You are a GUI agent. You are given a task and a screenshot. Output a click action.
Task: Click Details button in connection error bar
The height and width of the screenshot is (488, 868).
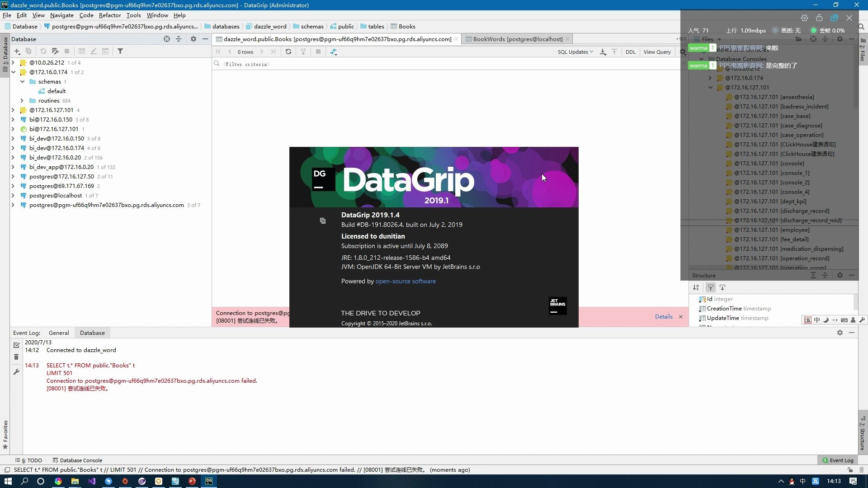point(664,316)
